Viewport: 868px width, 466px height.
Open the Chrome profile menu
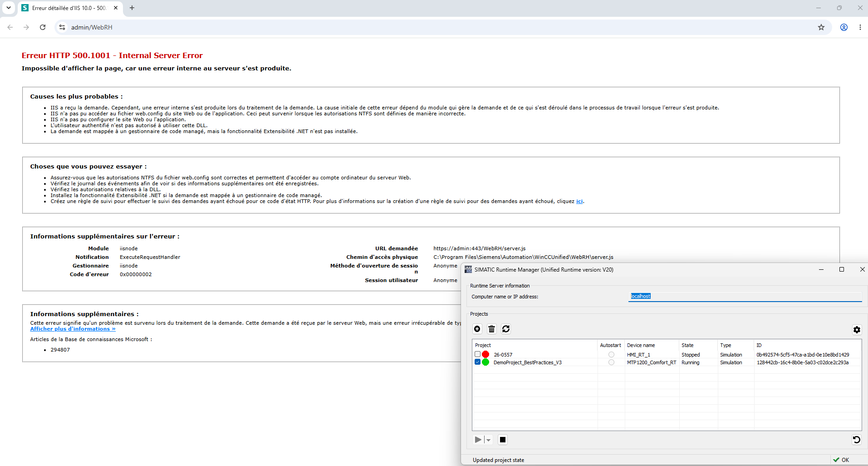tap(844, 27)
